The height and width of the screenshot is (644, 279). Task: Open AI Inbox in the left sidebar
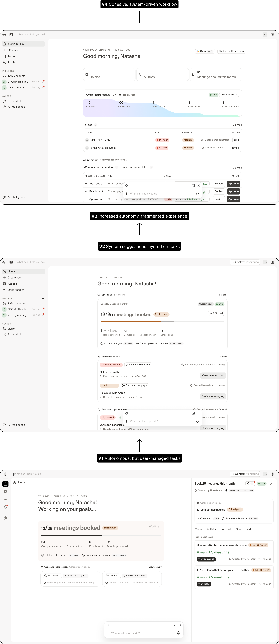point(13,62)
